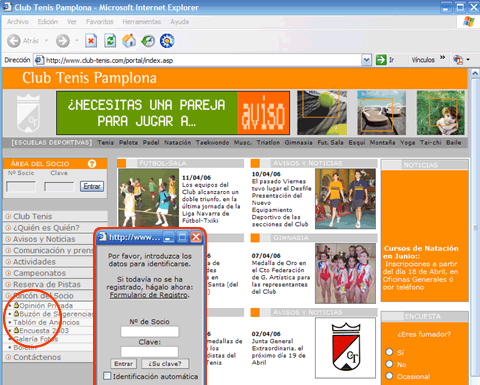Stop page loading with red X icon
This screenshot has height=385, width=480.
point(91,41)
